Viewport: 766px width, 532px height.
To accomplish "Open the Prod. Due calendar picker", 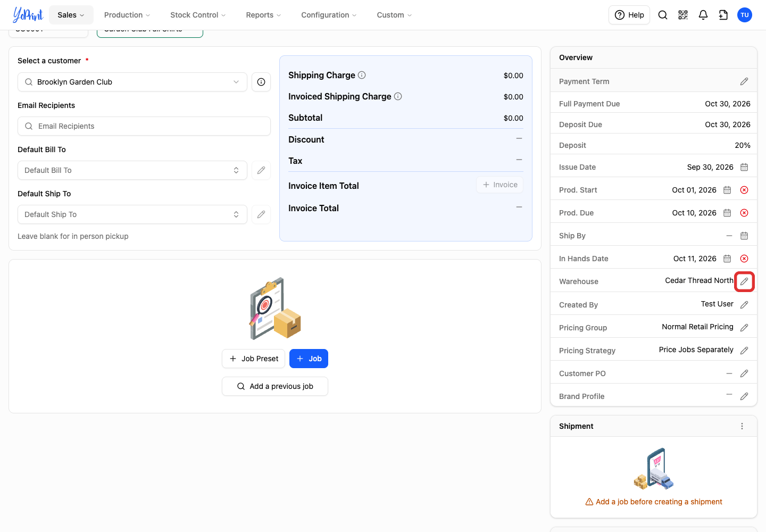I will tap(727, 213).
